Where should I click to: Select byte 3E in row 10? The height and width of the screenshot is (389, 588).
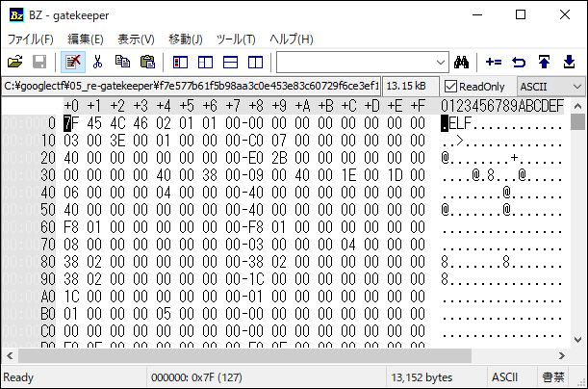tap(117, 141)
